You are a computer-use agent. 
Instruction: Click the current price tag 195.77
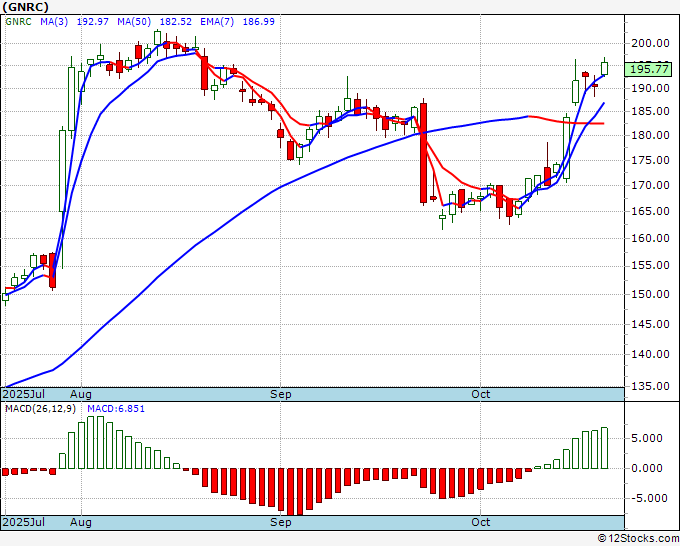pyautogui.click(x=648, y=69)
